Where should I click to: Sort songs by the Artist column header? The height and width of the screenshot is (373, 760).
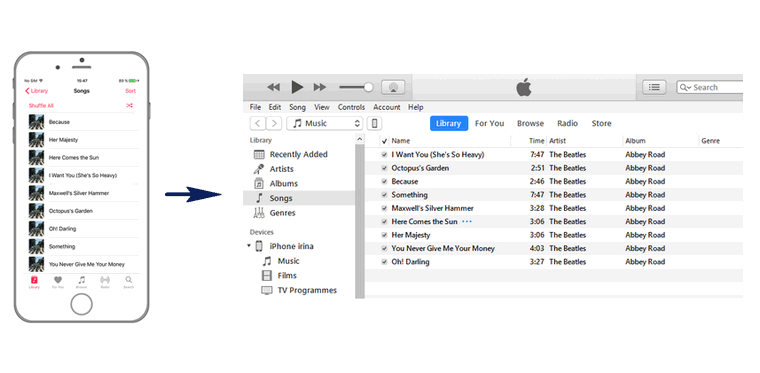(557, 141)
